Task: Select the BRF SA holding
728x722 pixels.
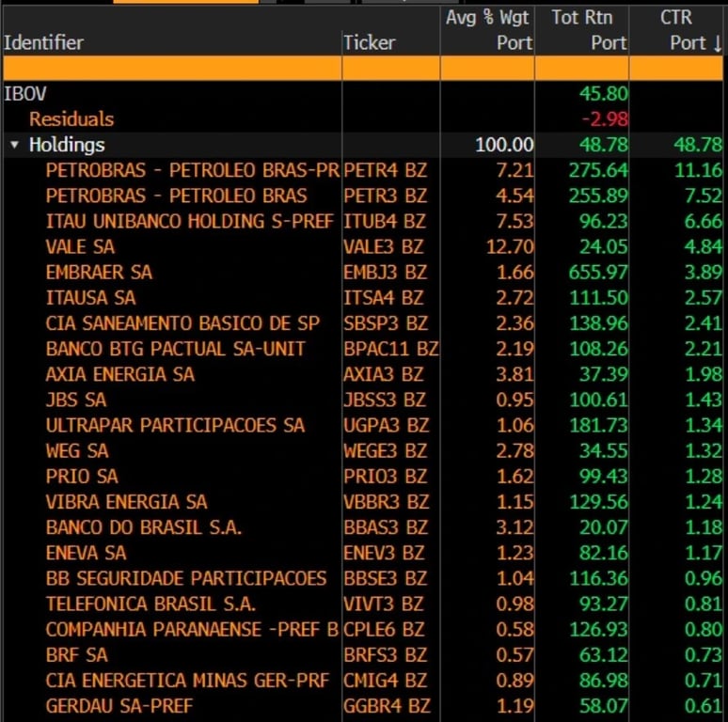Action: (x=76, y=655)
